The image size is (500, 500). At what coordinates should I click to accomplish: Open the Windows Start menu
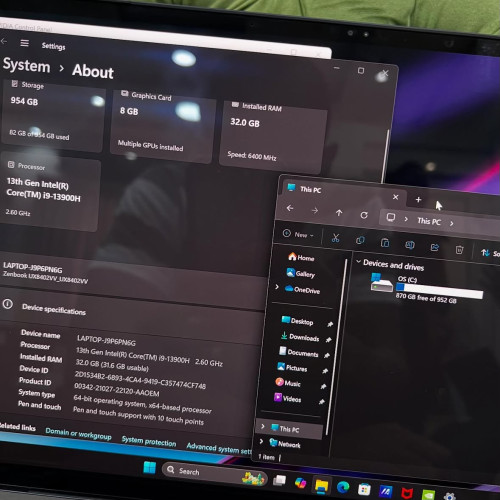[149, 467]
